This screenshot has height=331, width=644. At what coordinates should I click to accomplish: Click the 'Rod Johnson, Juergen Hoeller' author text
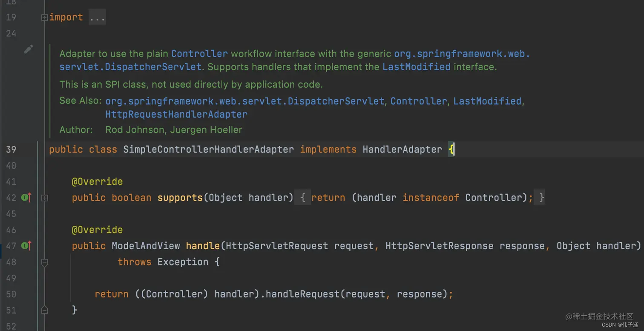tap(174, 130)
